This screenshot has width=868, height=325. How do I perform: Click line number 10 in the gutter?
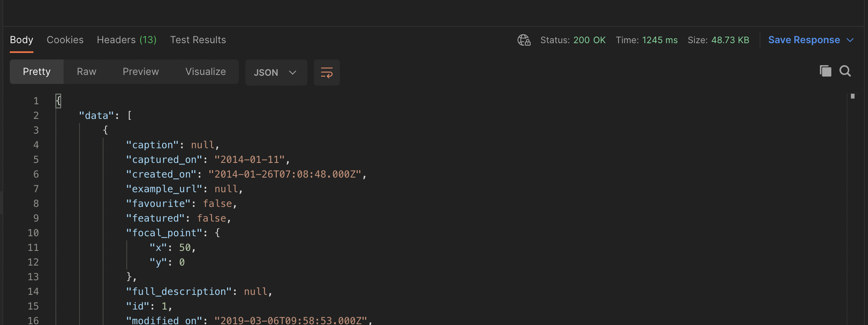pos(33,233)
